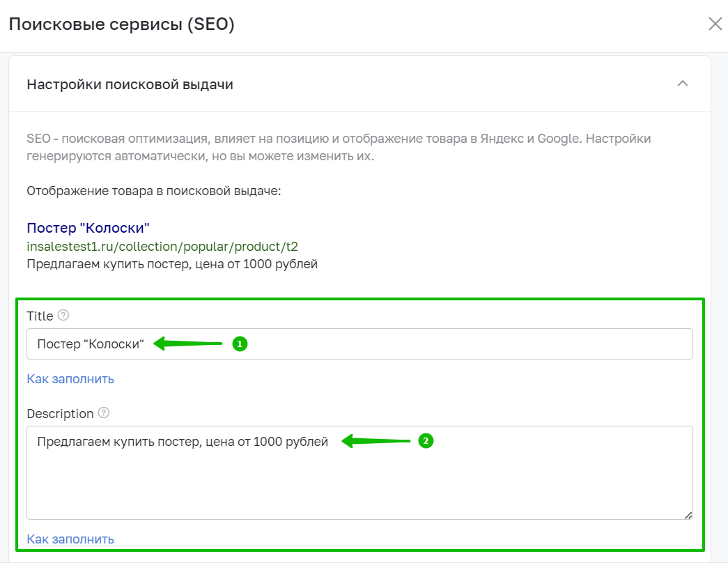The width and height of the screenshot is (728, 563).
Task: Click the Настройки поисковой выдачи heading
Action: point(130,84)
